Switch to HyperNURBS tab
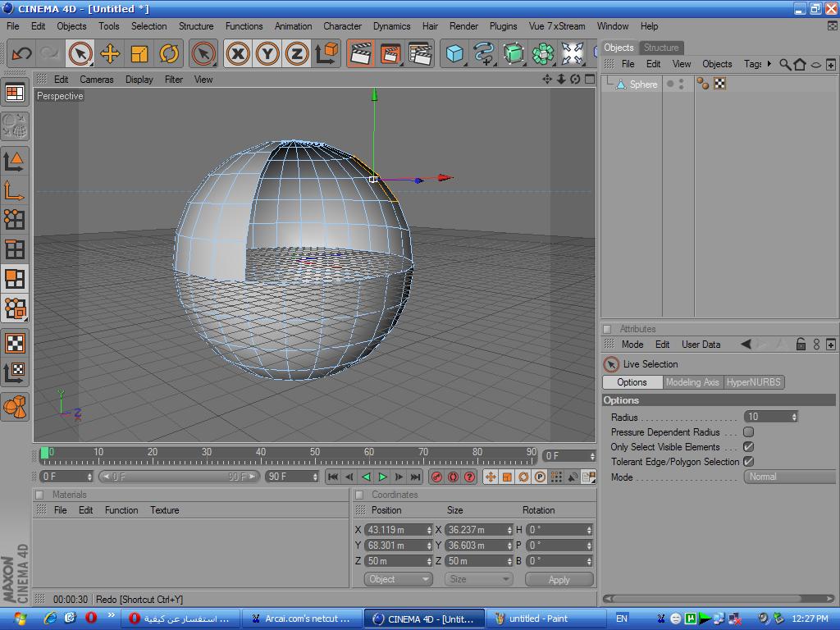This screenshot has height=630, width=840. [x=753, y=382]
